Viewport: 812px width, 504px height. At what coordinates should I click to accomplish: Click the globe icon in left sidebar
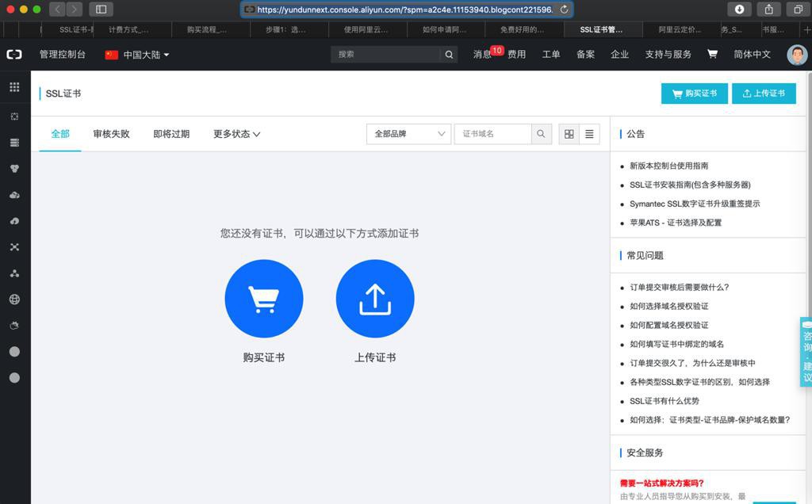[x=14, y=299]
